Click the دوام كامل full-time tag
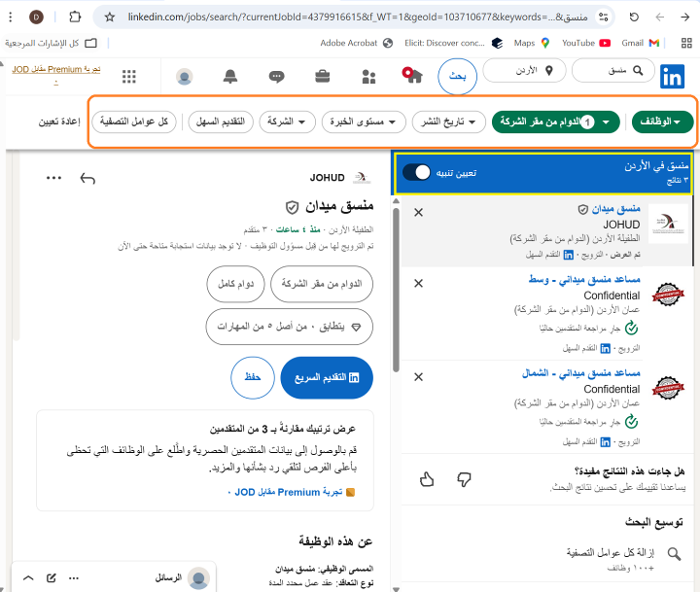The height and width of the screenshot is (592, 700). point(235,284)
